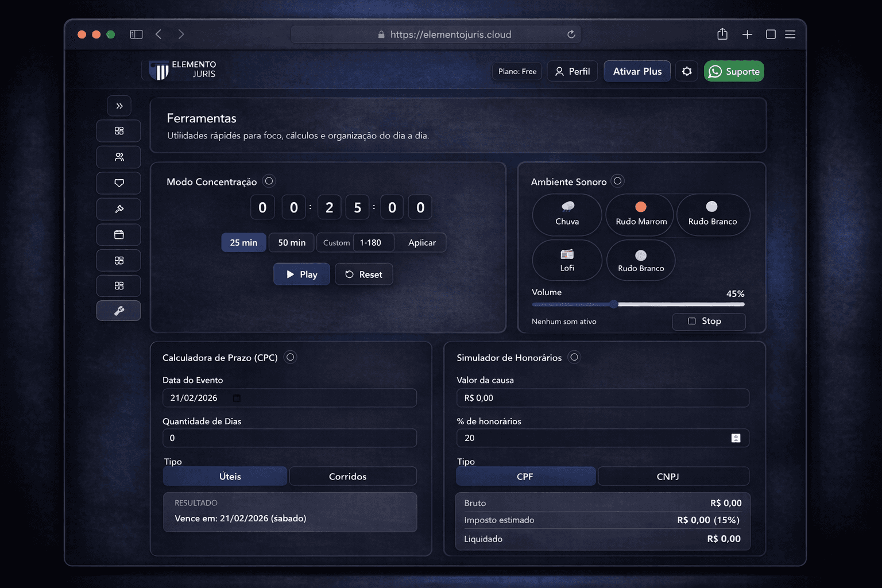Choose the Rudo Marrom sound
Viewport: 882px width, 588px height.
pos(641,214)
